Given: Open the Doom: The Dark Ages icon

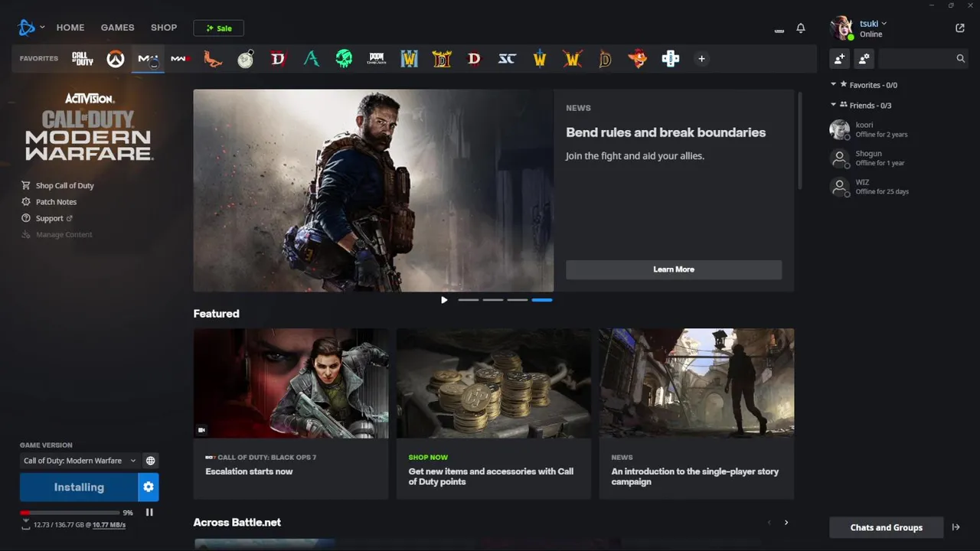Looking at the screenshot, I should (377, 59).
